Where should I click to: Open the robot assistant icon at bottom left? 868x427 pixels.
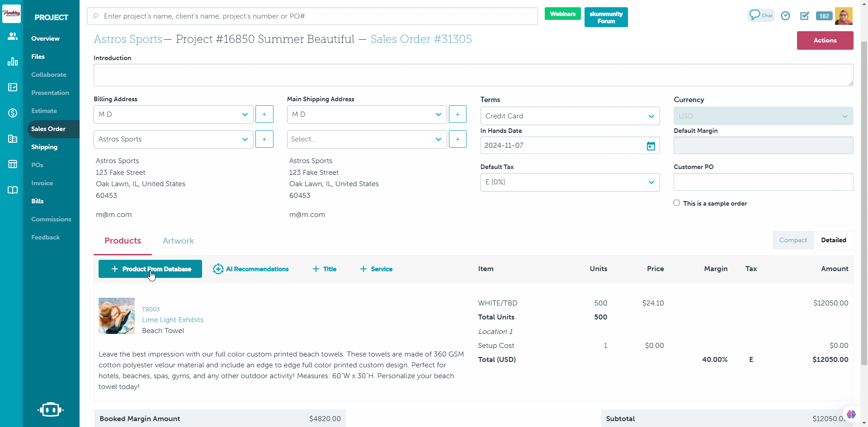pyautogui.click(x=51, y=409)
